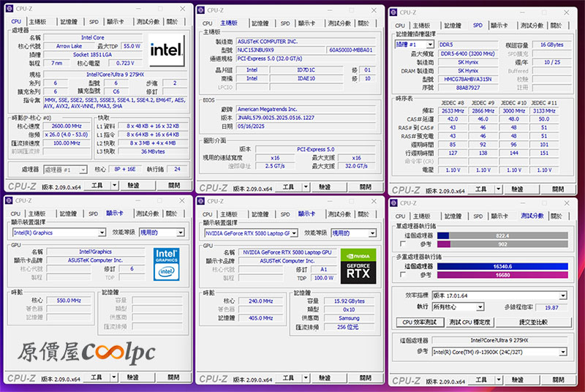Enable 參考 checkbox under multi-thread score
This screenshot has height=392, width=585.
403,274
